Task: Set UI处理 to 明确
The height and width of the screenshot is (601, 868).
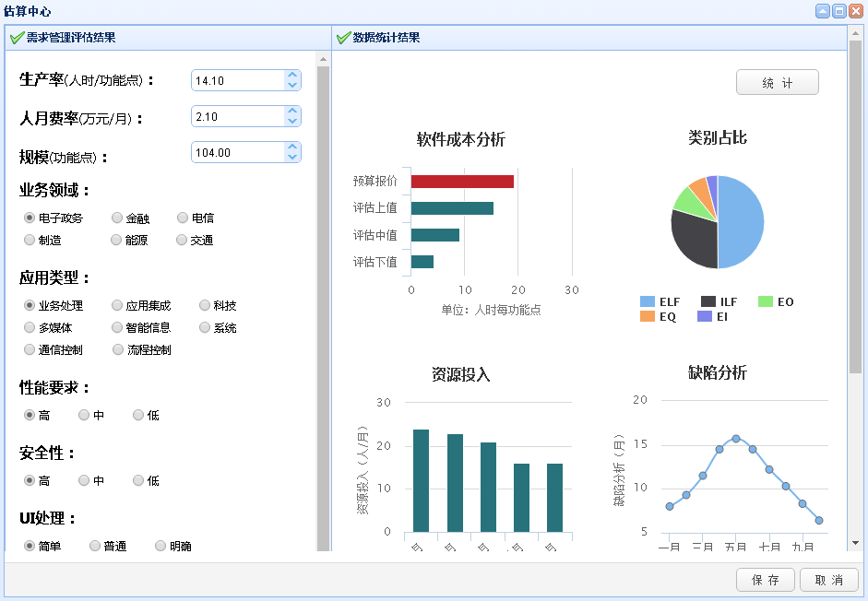Action: 161,546
